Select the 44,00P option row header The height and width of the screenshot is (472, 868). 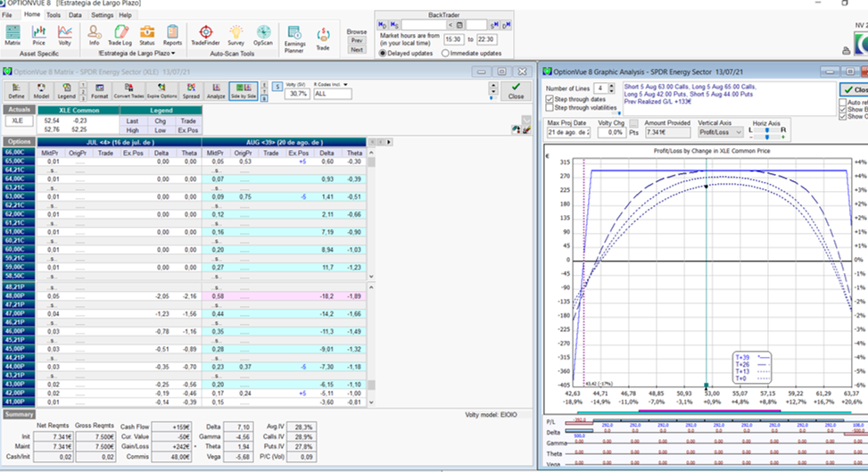click(x=18, y=367)
